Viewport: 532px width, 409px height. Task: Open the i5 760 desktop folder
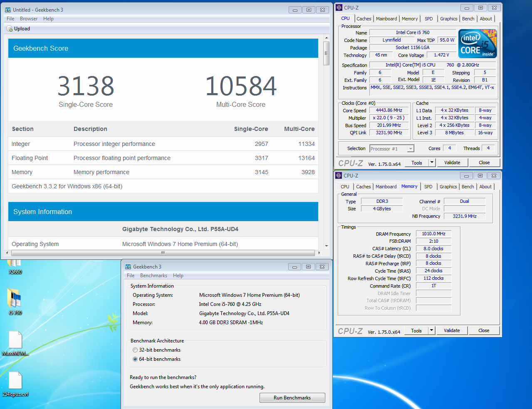coord(15,301)
